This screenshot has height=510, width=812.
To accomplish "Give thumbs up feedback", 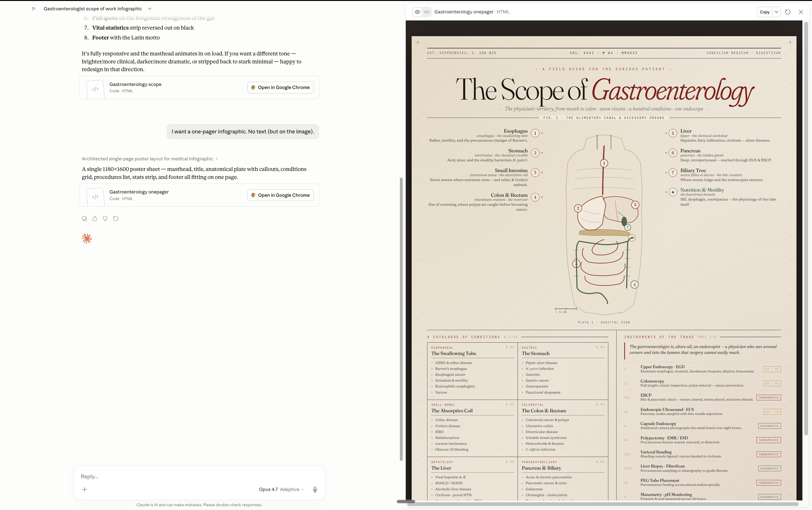I will [x=95, y=218].
